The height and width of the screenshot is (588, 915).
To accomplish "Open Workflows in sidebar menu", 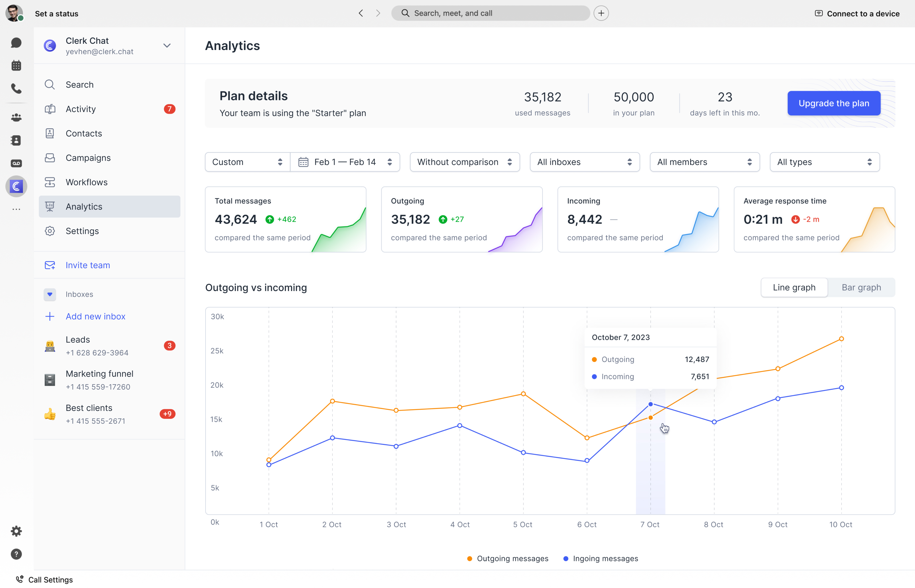I will [x=86, y=182].
